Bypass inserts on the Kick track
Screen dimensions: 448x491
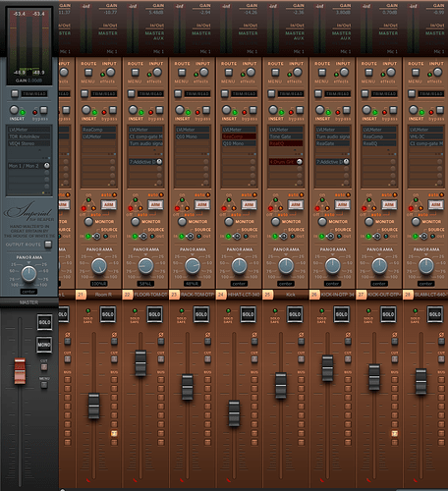tap(300, 110)
